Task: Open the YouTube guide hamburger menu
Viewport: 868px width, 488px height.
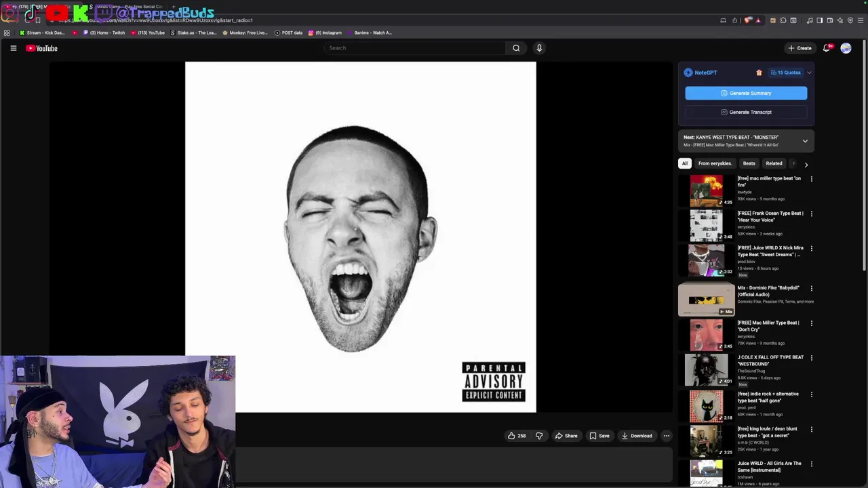Action: [13, 48]
